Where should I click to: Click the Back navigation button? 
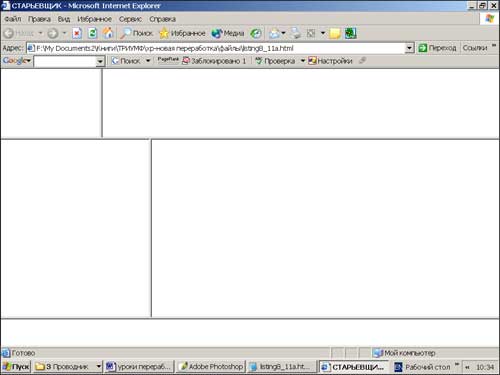[19, 33]
